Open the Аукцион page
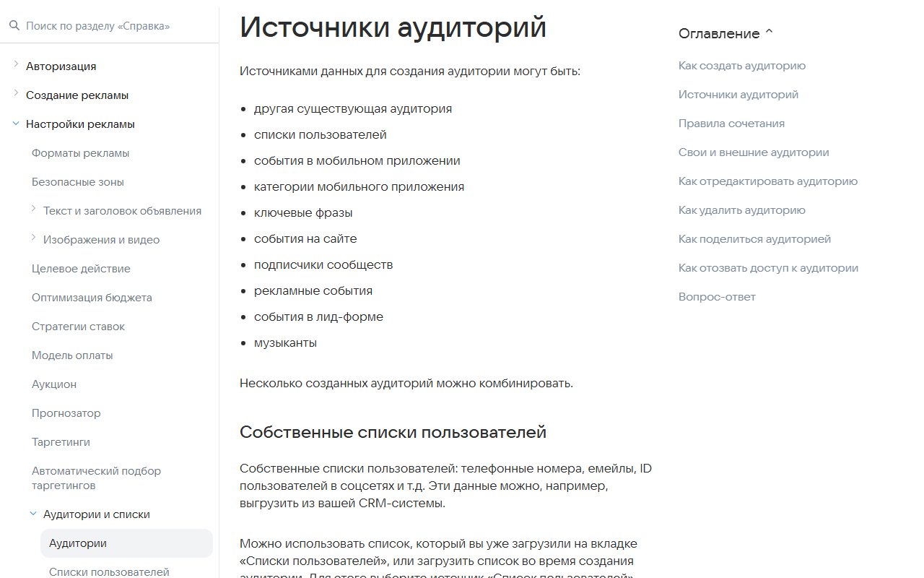The width and height of the screenshot is (924, 578). (54, 384)
